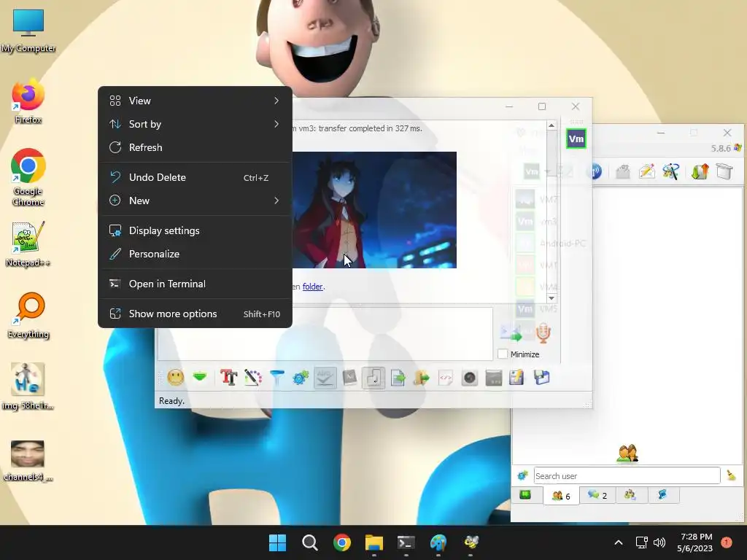
Task: Select the pen with colored dots tool
Action: click(253, 378)
